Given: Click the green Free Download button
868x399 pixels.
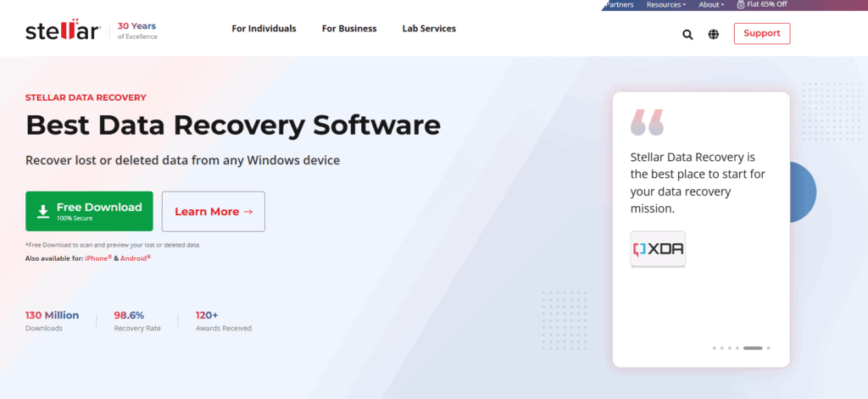Looking at the screenshot, I should coord(89,212).
